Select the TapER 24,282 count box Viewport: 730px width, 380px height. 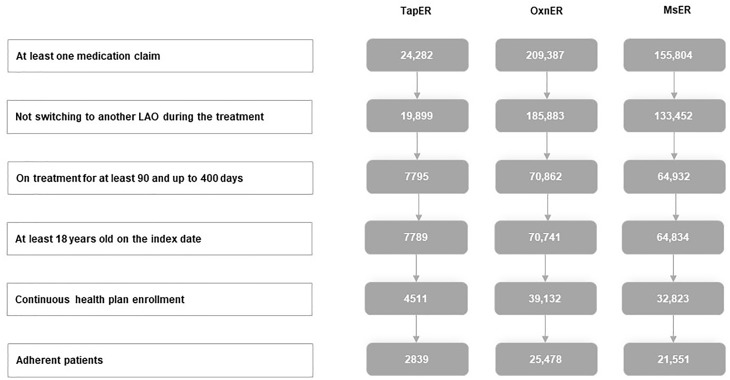point(417,55)
